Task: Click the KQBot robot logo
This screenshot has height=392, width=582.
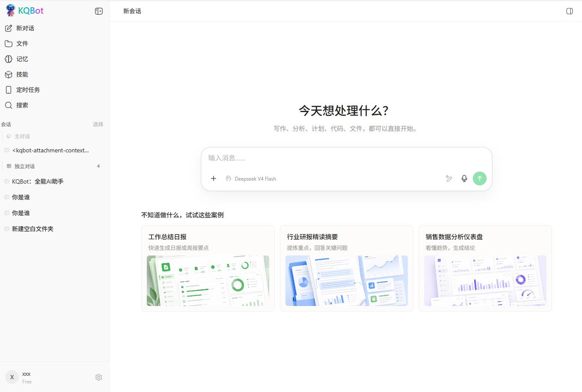Action: [10, 10]
